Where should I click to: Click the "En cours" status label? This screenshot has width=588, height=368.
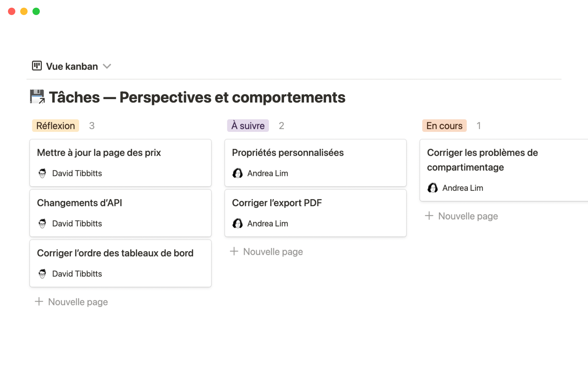point(444,125)
